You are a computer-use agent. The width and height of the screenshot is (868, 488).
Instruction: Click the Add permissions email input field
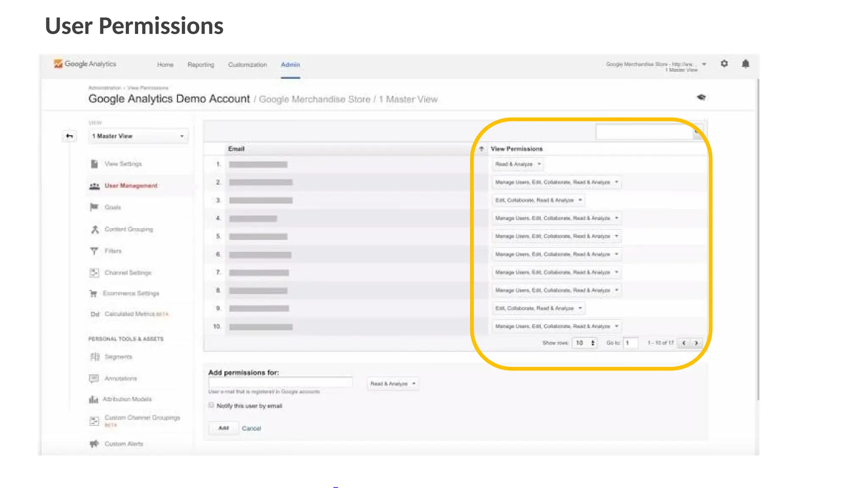pyautogui.click(x=280, y=383)
